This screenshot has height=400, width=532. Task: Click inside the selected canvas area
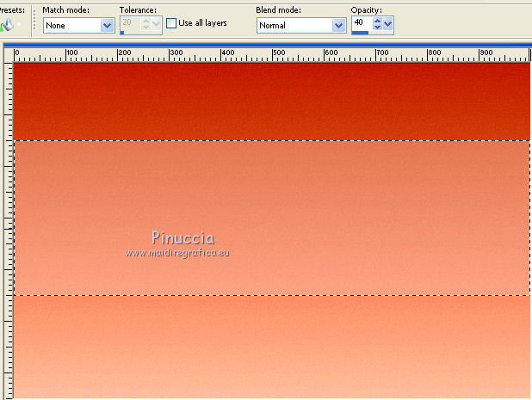coord(272,218)
